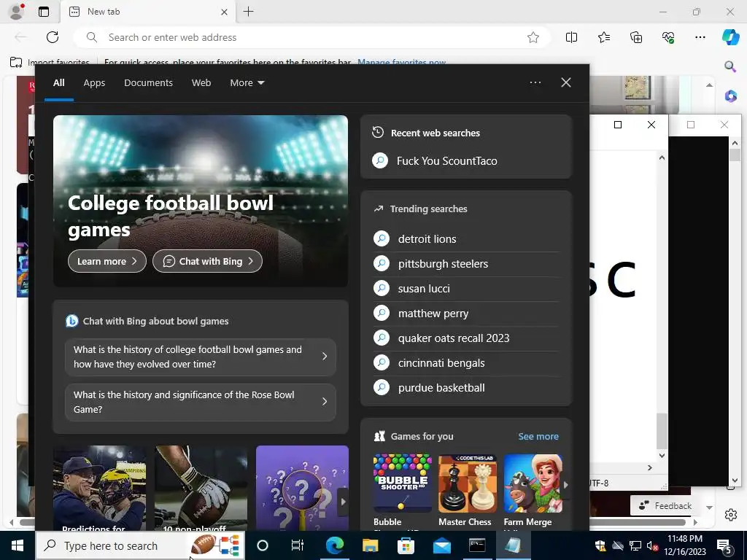Screen dimensions: 747x560
Task: Open Farm Merge game thumbnail
Action: tap(533, 483)
